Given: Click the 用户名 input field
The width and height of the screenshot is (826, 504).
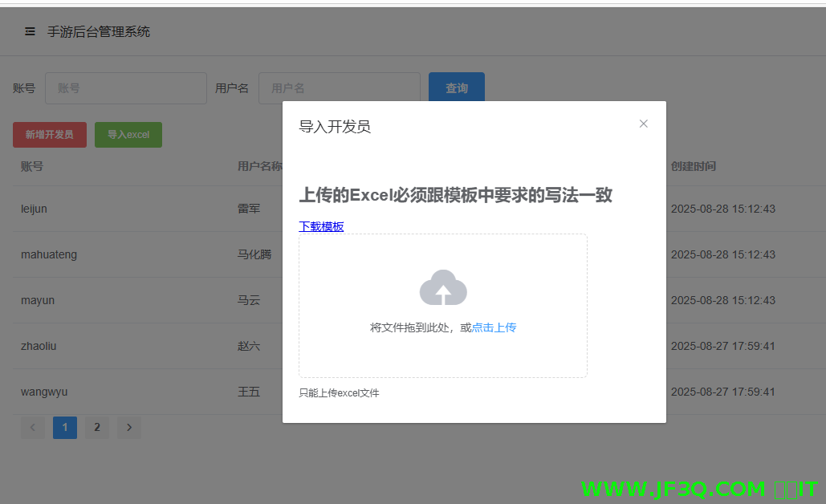Looking at the screenshot, I should (339, 88).
